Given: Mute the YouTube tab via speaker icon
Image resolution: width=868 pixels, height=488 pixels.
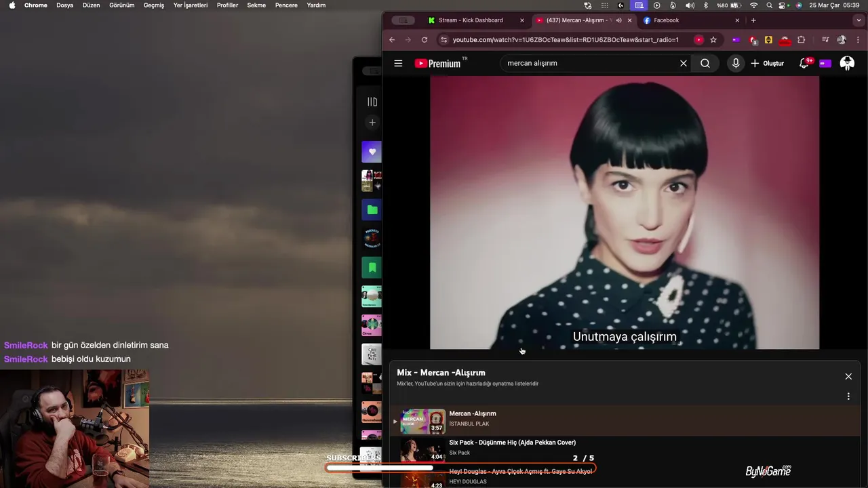Looking at the screenshot, I should pos(618,20).
